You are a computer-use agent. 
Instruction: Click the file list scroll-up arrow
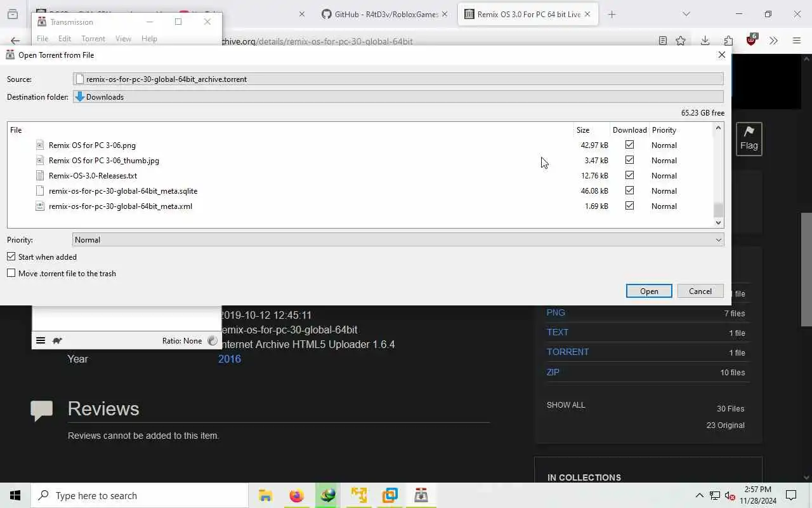[718, 128]
